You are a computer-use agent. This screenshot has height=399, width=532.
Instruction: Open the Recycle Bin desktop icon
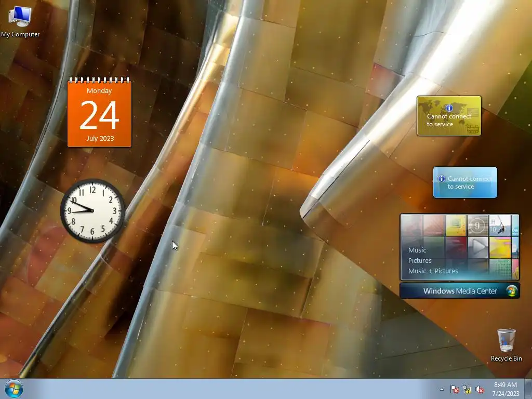click(x=506, y=345)
